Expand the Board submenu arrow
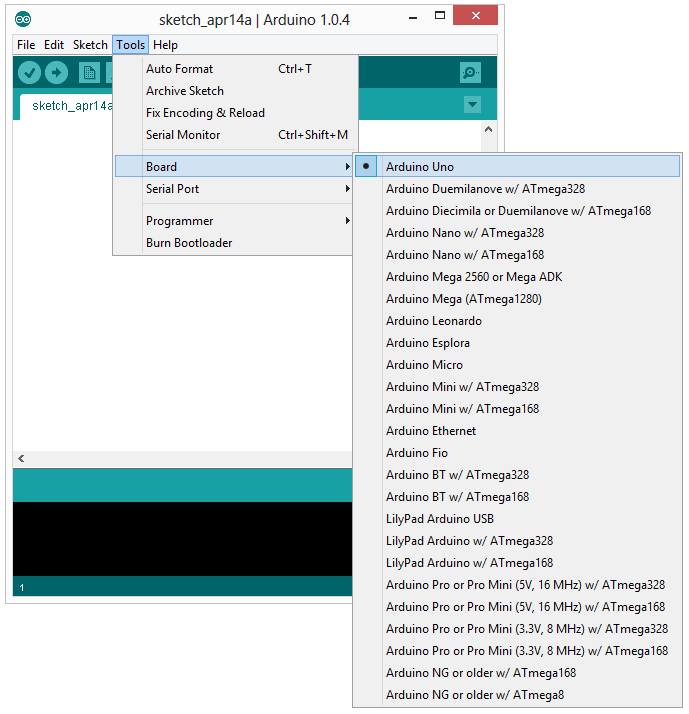Viewport: 689px width, 714px height. pos(347,167)
